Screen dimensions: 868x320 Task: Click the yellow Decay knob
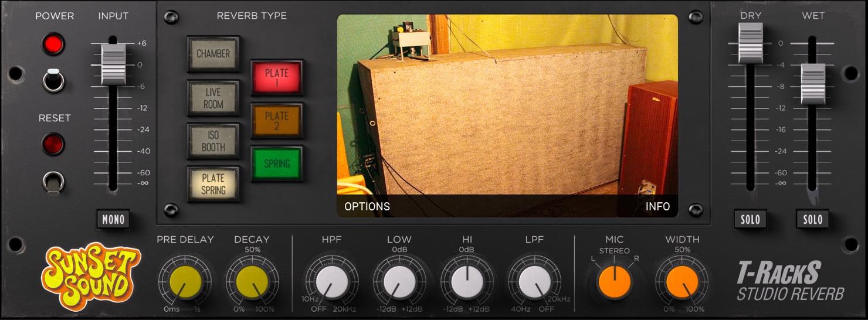point(252,282)
